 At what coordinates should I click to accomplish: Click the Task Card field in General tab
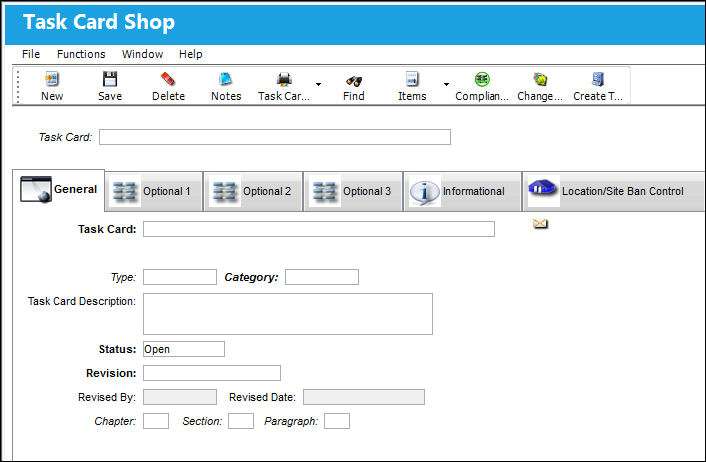[x=319, y=229]
